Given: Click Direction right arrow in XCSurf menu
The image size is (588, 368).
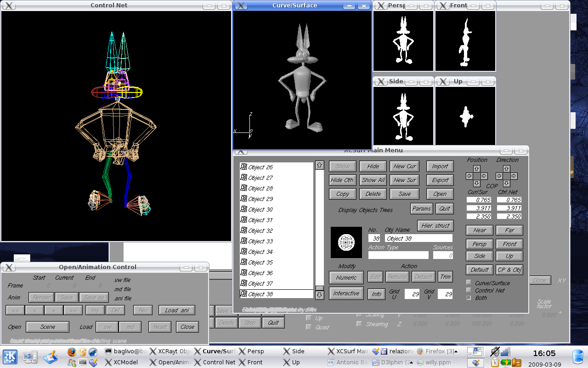Looking at the screenshot, I should (x=514, y=176).
